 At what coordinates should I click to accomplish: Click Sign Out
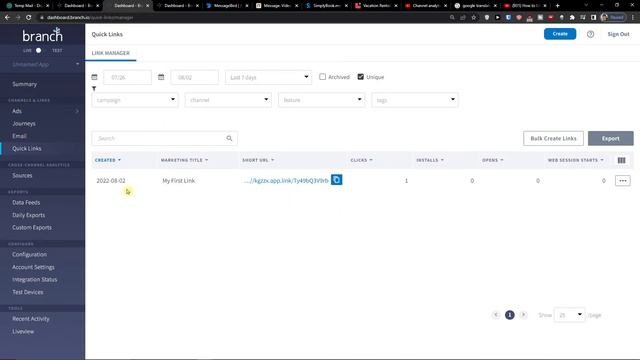(x=618, y=34)
